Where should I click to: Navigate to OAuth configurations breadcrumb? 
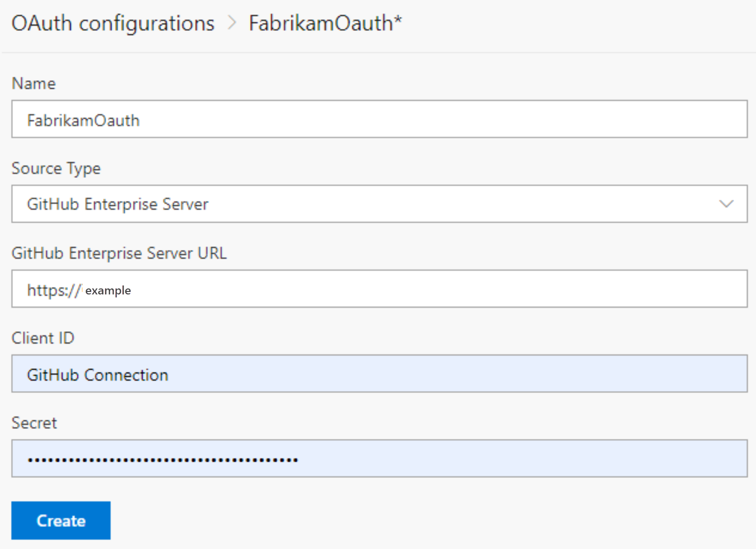pyautogui.click(x=112, y=23)
